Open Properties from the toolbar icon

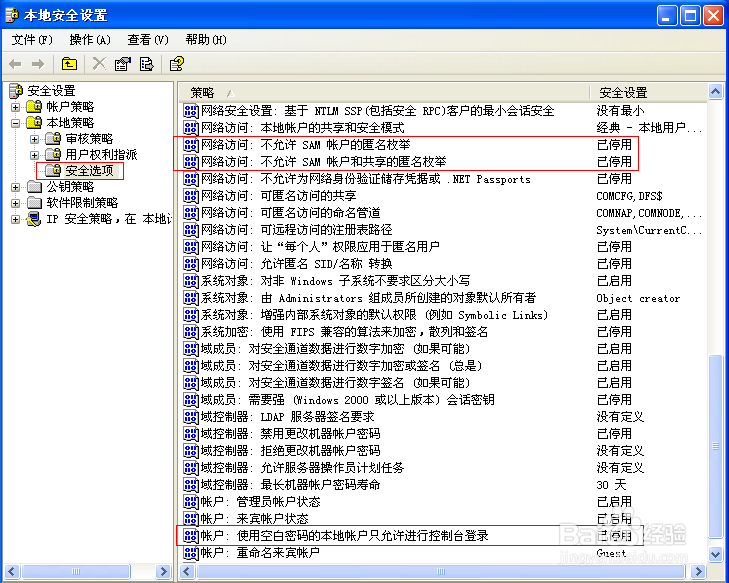point(123,64)
